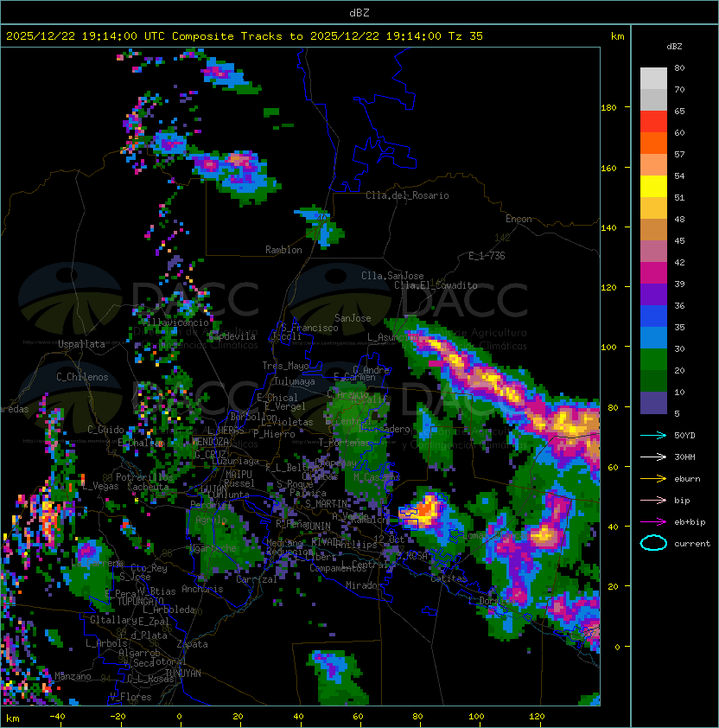This screenshot has height=728, width=719.
Task: Click the 'Anchoris' label on the map
Action: [x=202, y=589]
